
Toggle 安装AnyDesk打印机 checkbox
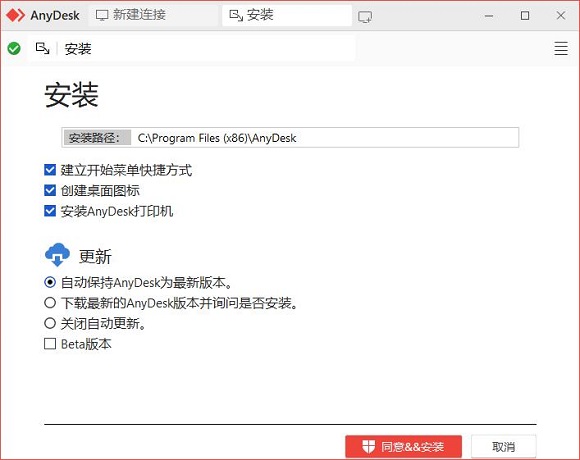coord(50,211)
